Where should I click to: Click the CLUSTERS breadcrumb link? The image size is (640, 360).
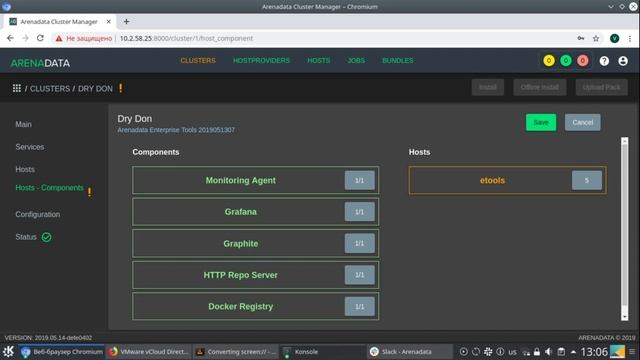click(x=50, y=89)
